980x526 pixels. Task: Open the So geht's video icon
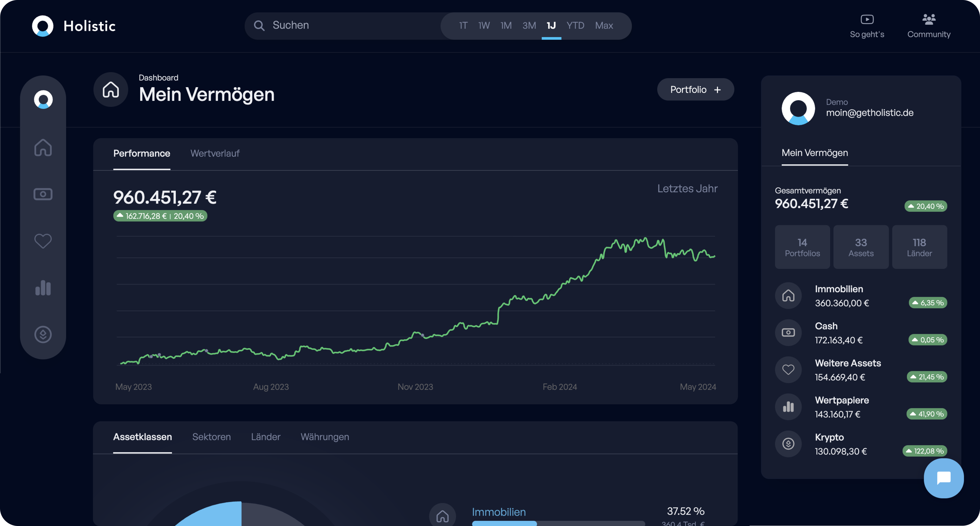(x=867, y=19)
